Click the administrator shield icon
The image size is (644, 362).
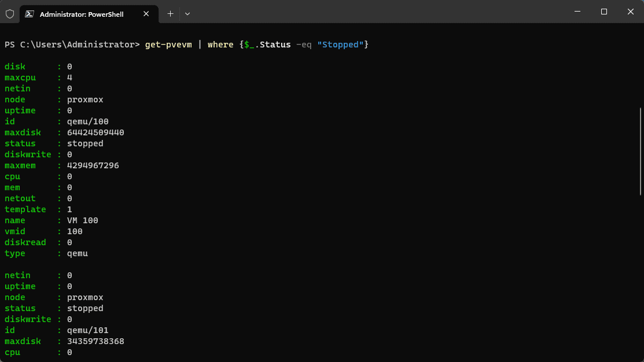pos(10,14)
